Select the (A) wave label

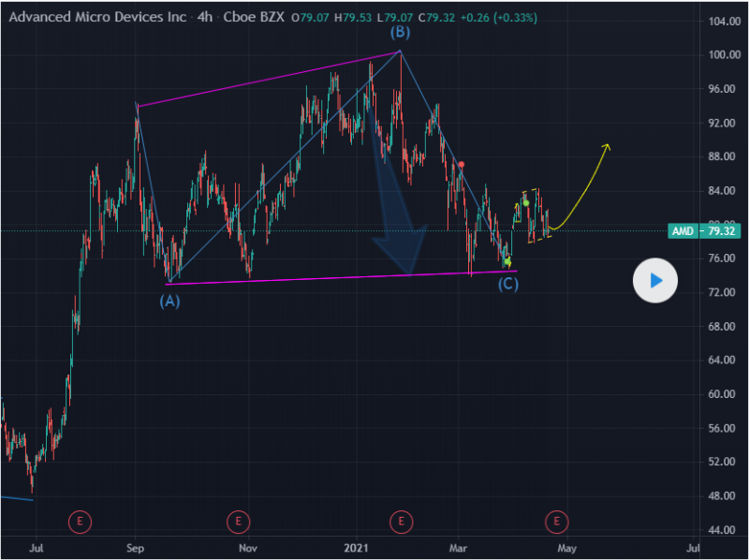point(169,301)
